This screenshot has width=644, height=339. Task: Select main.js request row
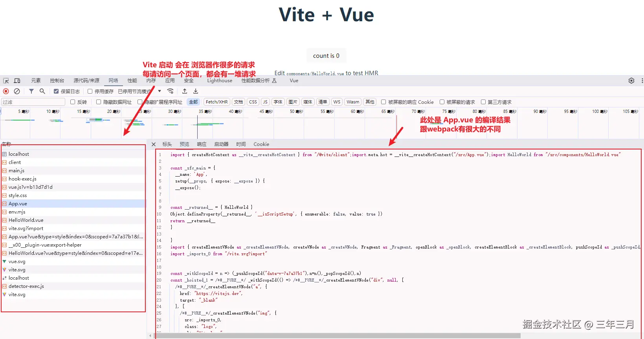point(73,171)
